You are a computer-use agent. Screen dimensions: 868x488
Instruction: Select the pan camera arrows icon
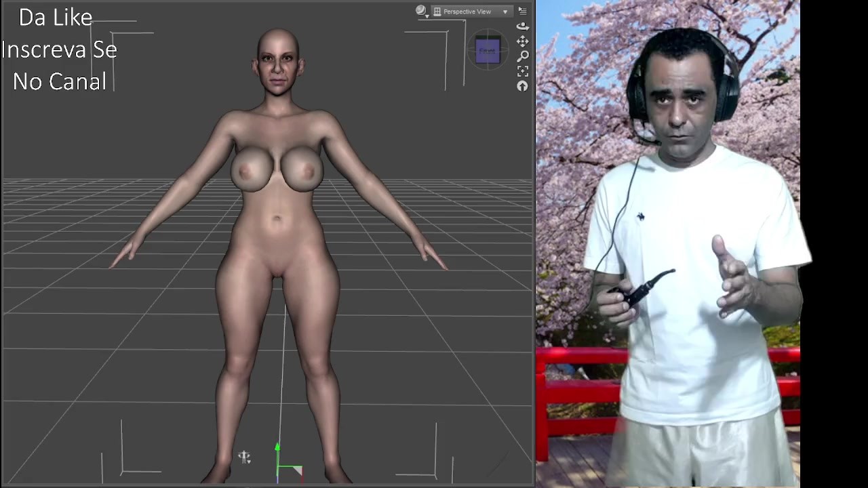coord(522,41)
